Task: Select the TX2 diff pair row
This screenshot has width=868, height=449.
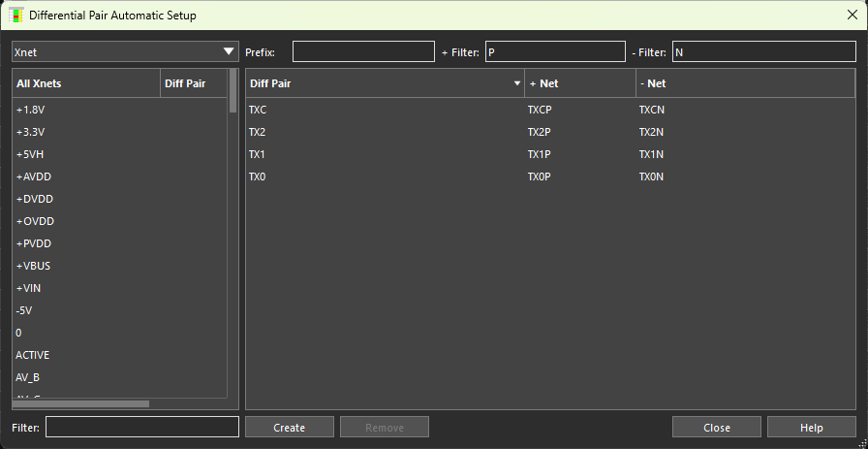Action: pyautogui.click(x=257, y=132)
